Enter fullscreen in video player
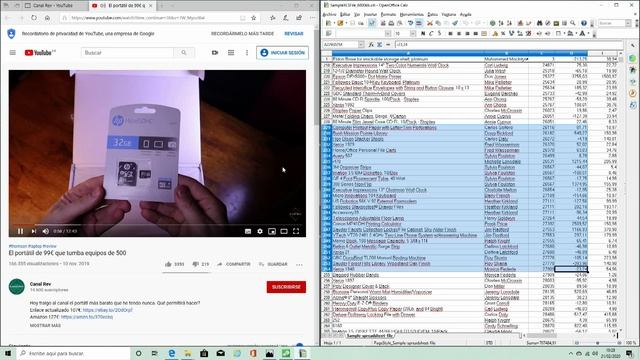640x360 pixels. (x=296, y=231)
